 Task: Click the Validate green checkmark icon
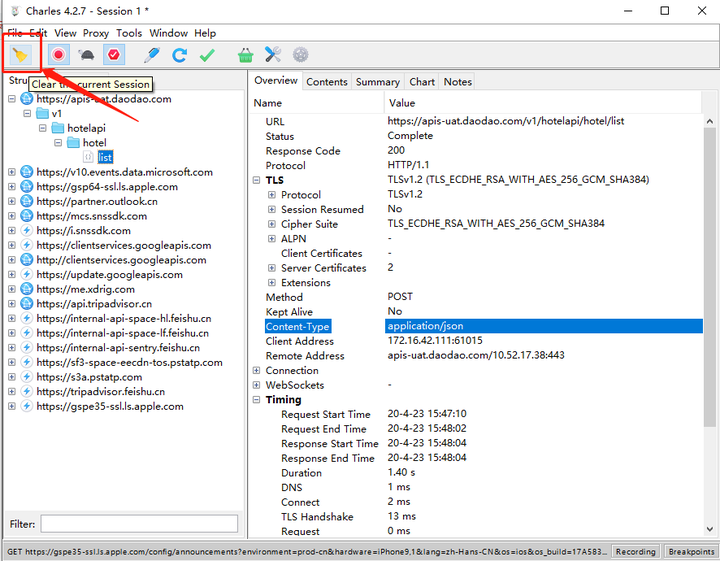(207, 56)
